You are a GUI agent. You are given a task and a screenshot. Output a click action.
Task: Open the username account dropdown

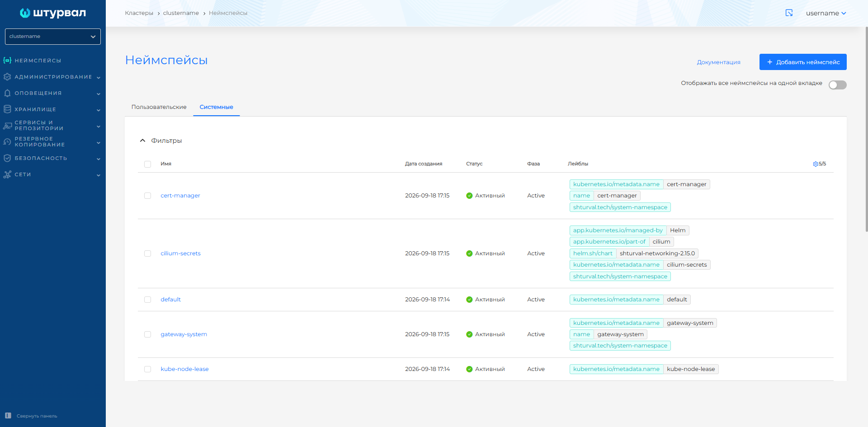point(826,13)
